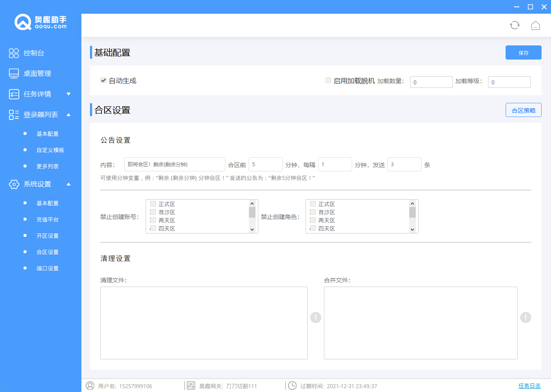The height and width of the screenshot is (392, 551).
Task: Open the 任务日志 link
Action: [x=530, y=386]
